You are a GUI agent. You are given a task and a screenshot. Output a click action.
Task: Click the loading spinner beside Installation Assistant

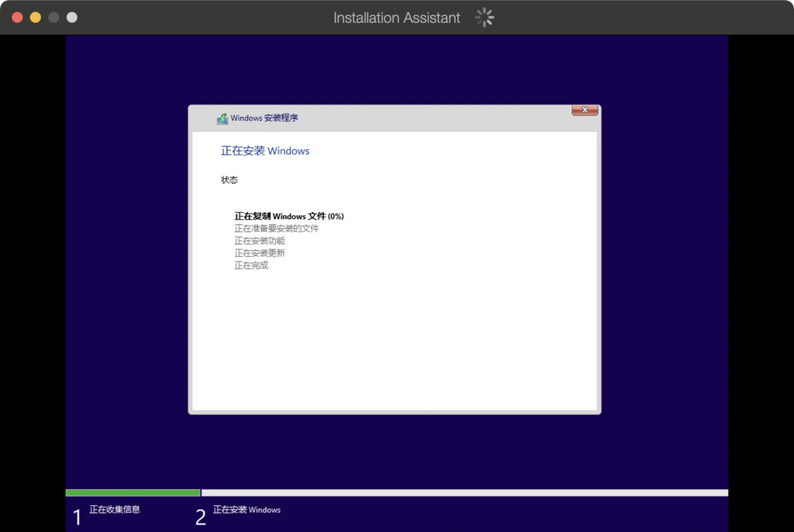pyautogui.click(x=484, y=17)
